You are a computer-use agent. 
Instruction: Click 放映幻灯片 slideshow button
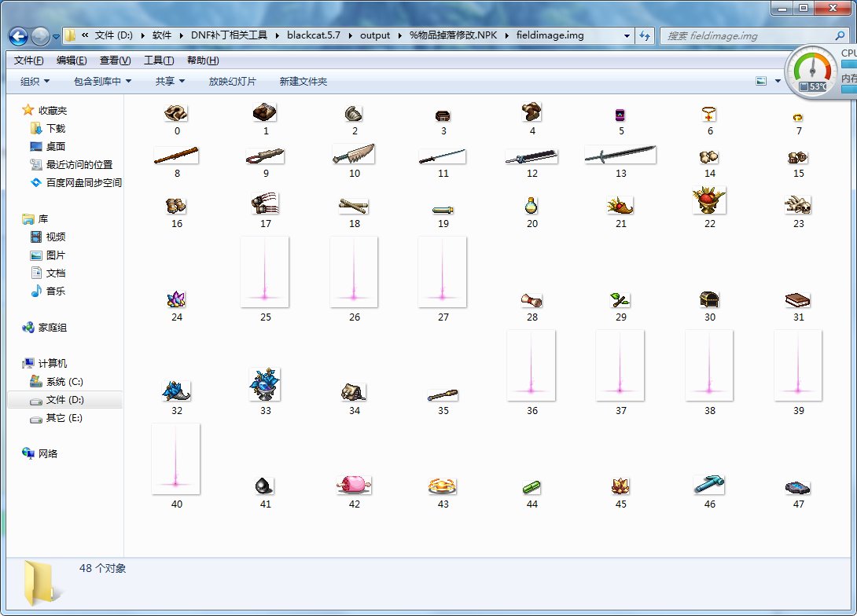click(x=232, y=82)
